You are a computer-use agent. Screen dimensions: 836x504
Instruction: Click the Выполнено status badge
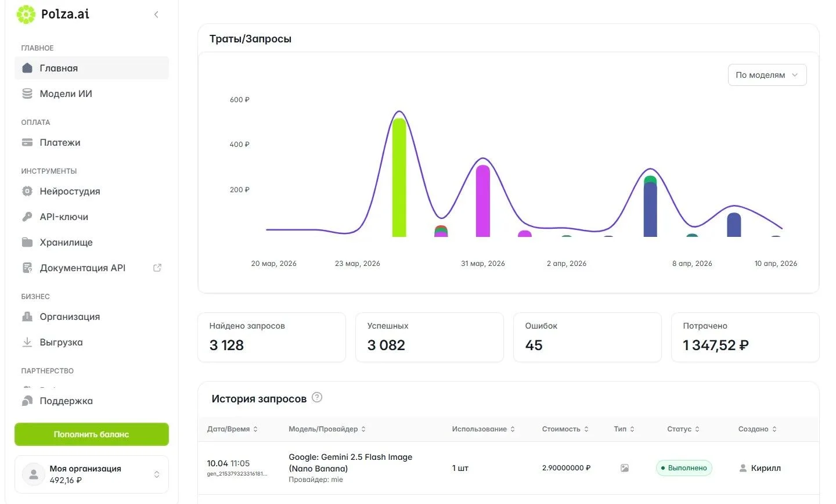[x=684, y=468]
